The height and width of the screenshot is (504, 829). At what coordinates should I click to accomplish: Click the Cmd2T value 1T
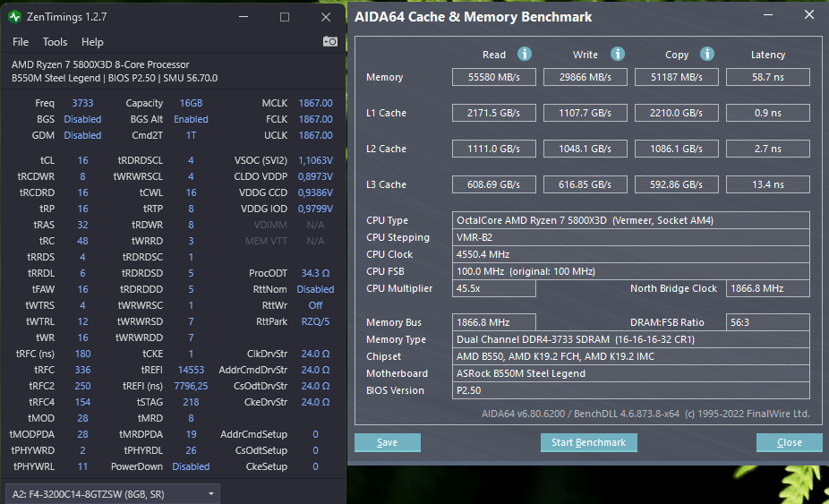pyautogui.click(x=191, y=135)
